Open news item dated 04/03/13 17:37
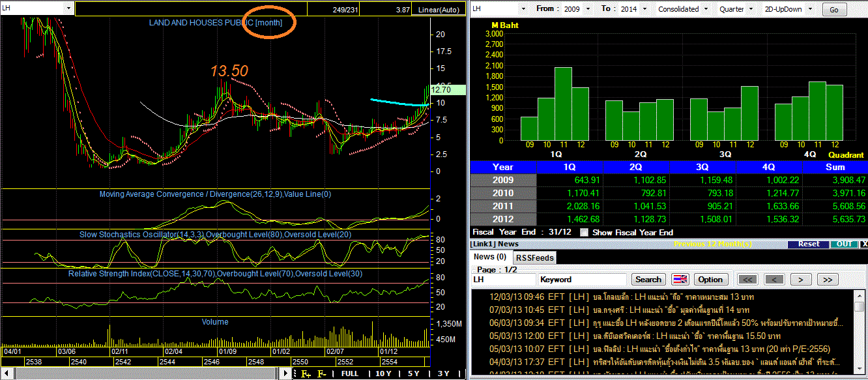 (663, 362)
